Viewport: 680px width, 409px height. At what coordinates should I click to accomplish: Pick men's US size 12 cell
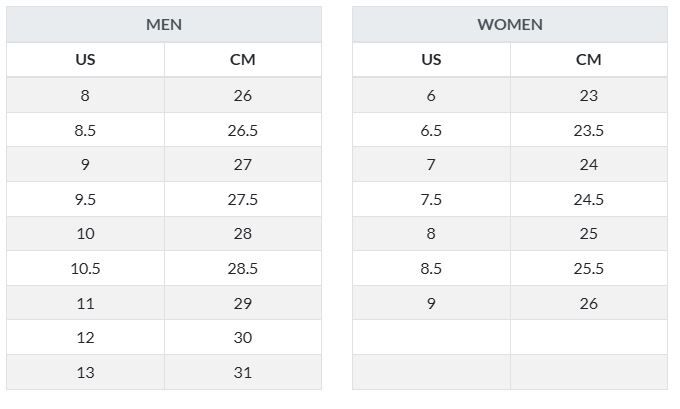tap(85, 337)
